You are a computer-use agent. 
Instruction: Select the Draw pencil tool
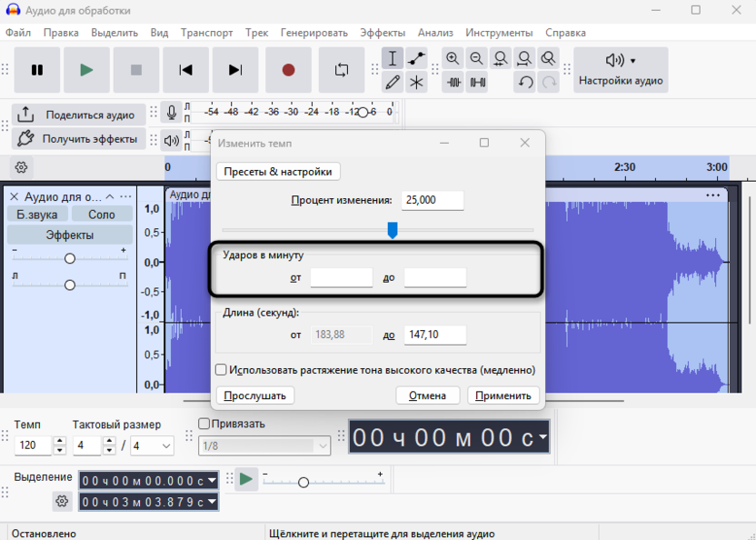pyautogui.click(x=393, y=83)
